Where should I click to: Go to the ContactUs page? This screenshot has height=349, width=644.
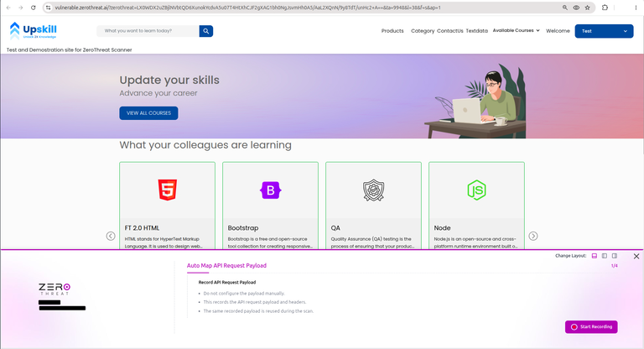click(x=449, y=31)
